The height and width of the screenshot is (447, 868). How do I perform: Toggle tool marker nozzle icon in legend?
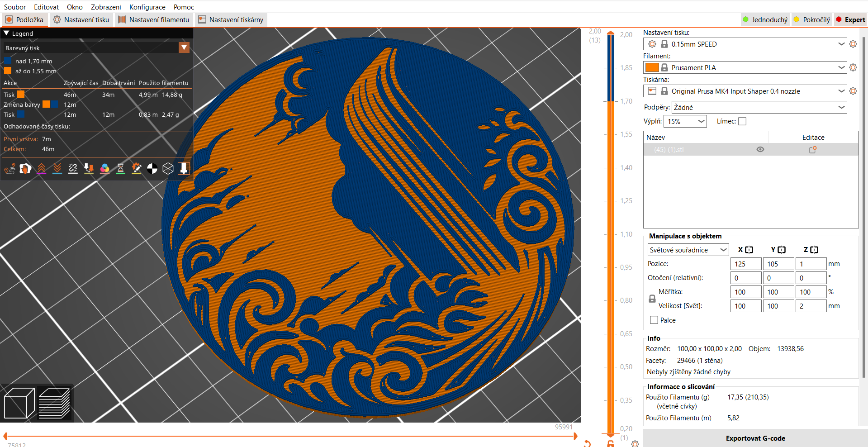click(184, 169)
